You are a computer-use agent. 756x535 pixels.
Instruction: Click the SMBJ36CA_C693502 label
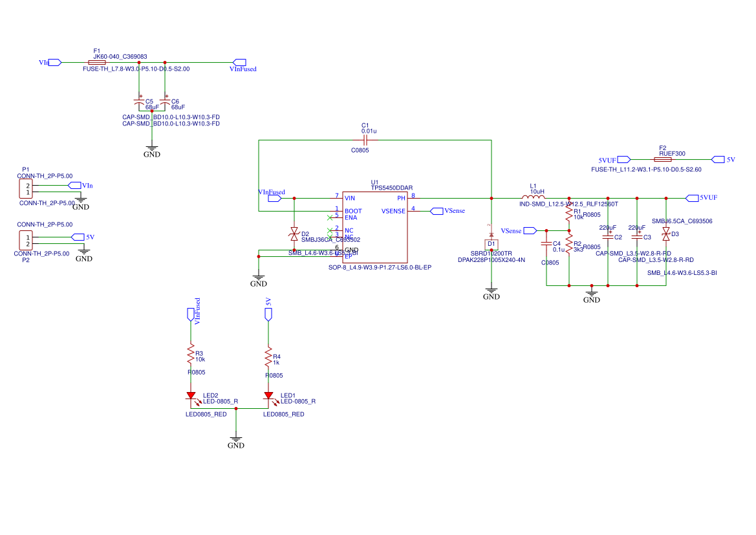coord(330,240)
